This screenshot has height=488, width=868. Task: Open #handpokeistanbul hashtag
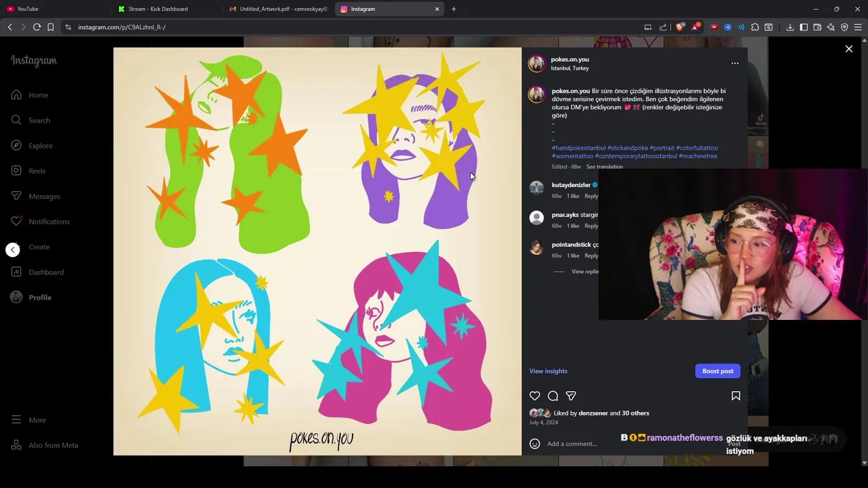578,148
